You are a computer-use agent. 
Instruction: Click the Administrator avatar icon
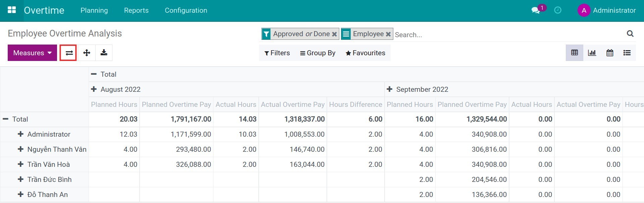(584, 10)
